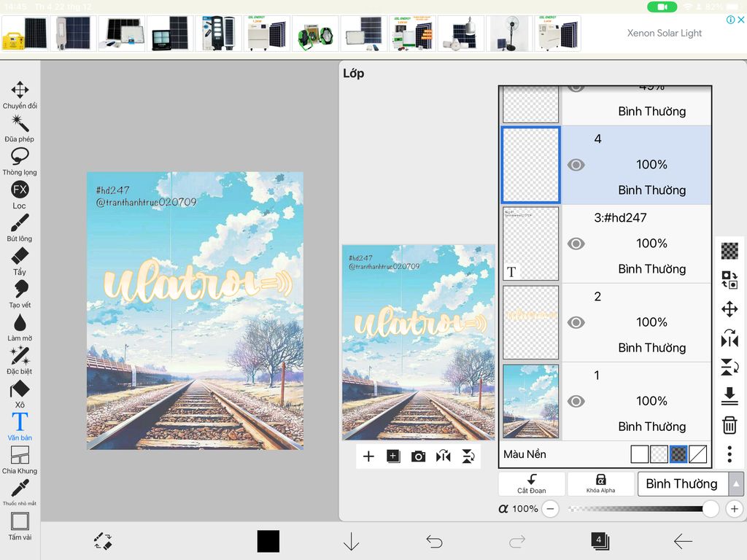Click the move layer icon on right panel
This screenshot has width=747, height=560.
pyautogui.click(x=729, y=309)
